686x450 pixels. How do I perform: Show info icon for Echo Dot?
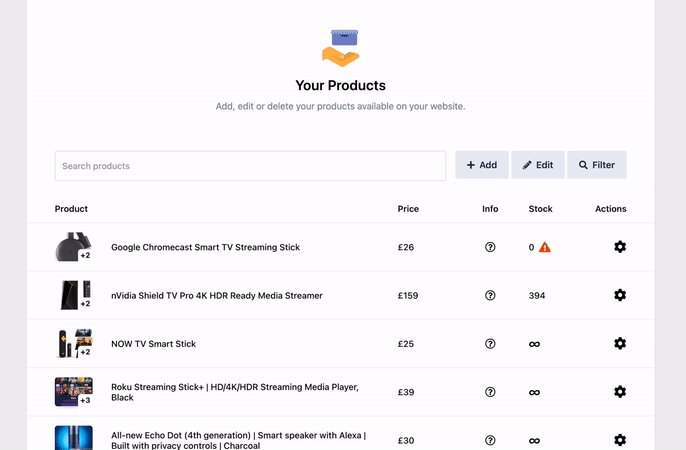pyautogui.click(x=490, y=440)
